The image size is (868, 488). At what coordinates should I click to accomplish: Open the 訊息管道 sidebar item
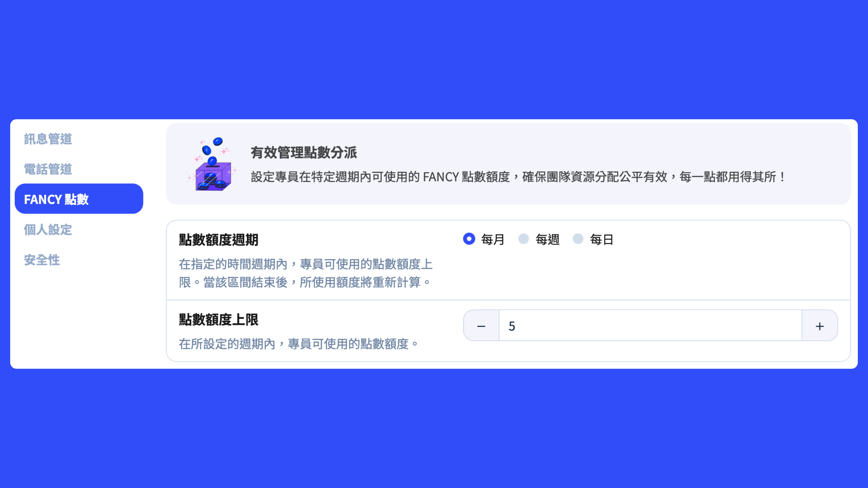48,139
